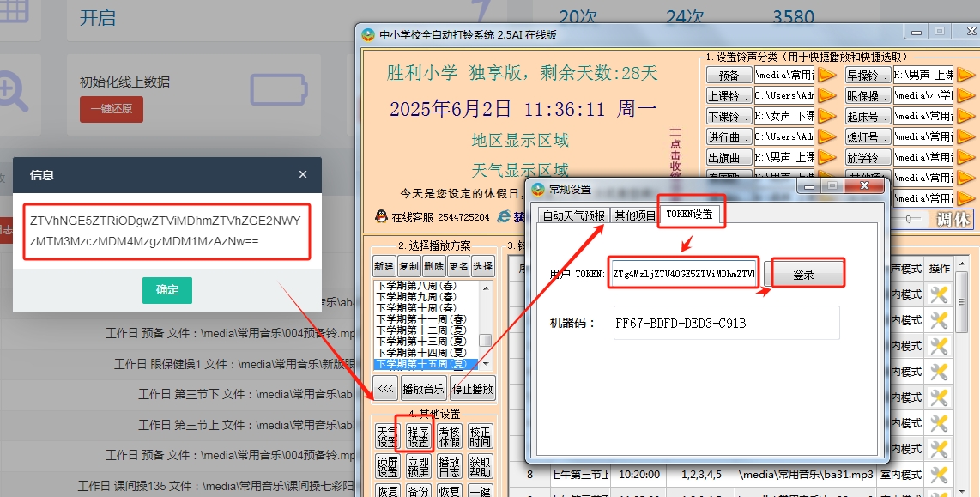
Task: Click the 播放音乐 button
Action: coord(423,389)
